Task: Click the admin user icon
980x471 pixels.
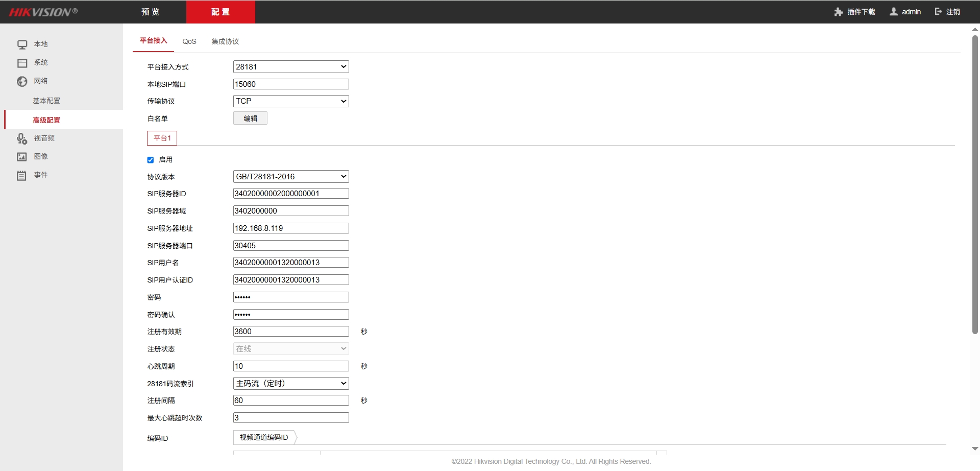Action: (x=894, y=12)
